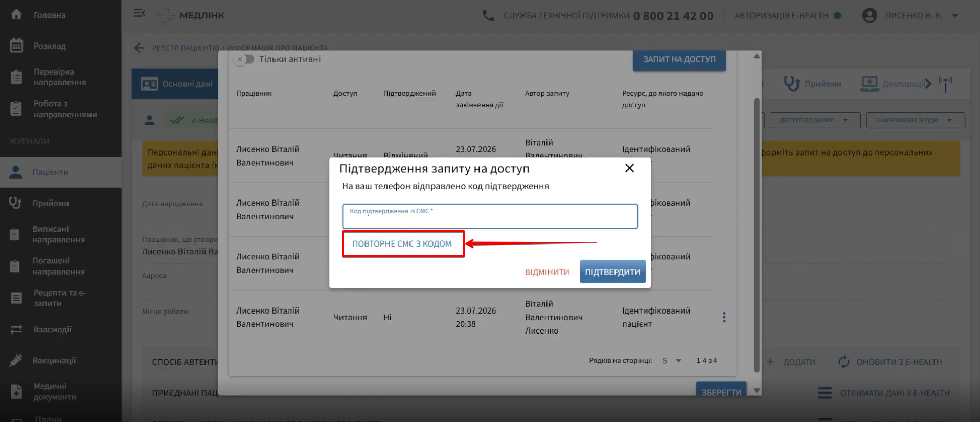
Task: Click the Вакцинації syringe icon
Action: (x=16, y=360)
